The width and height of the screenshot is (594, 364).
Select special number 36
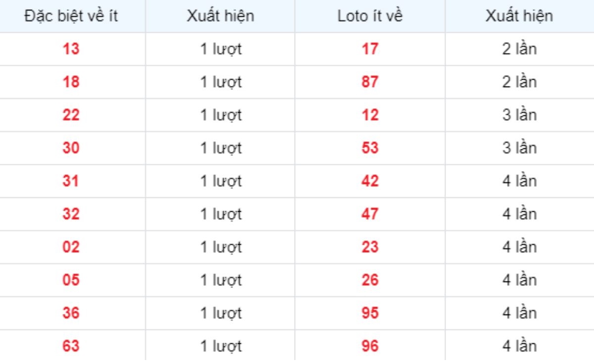71,313
